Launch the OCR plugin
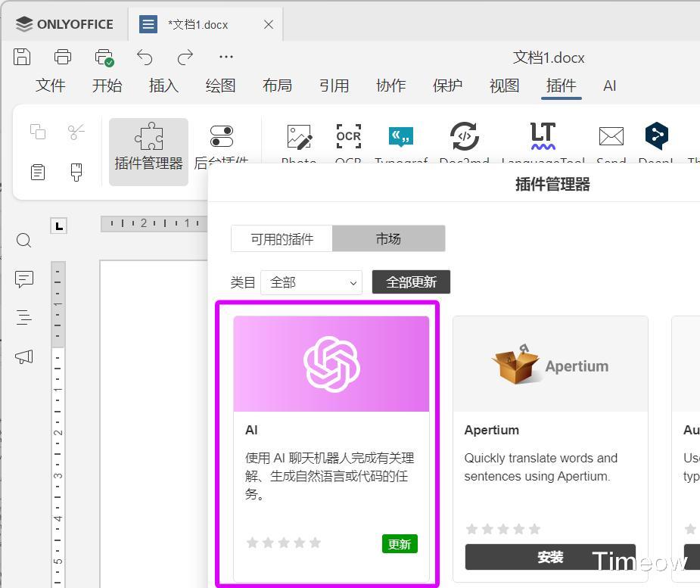This screenshot has width=700, height=588. tap(348, 143)
